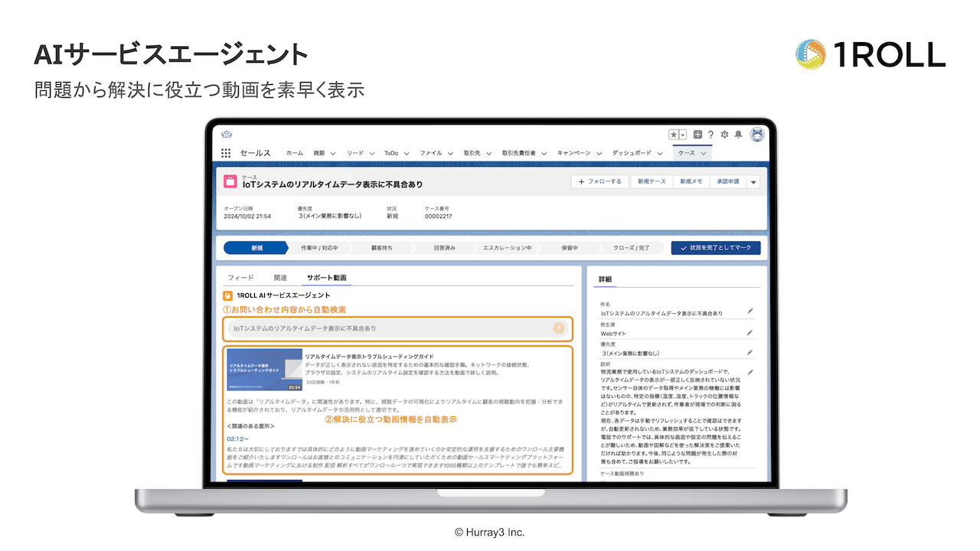Click the セールス app name
980x551 pixels.
pos(255,153)
